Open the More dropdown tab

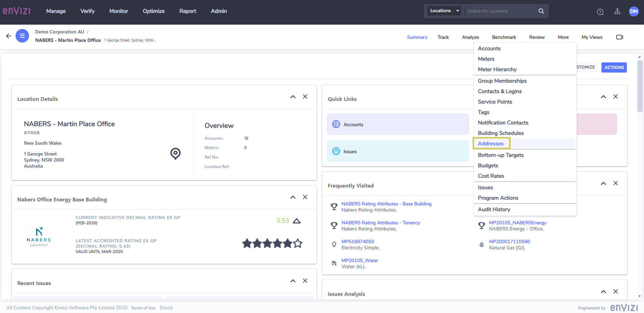(x=563, y=37)
